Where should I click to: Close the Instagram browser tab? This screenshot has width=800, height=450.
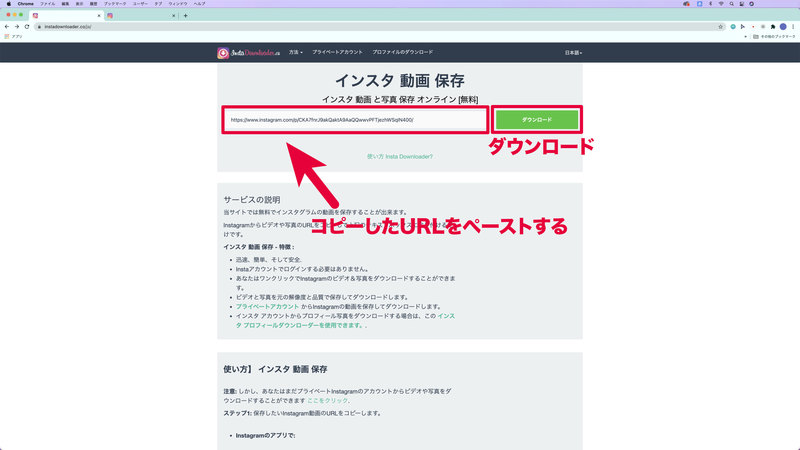click(x=173, y=16)
